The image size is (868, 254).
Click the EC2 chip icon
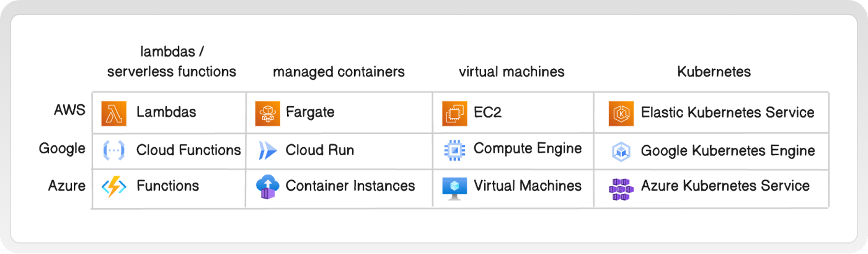tap(454, 113)
